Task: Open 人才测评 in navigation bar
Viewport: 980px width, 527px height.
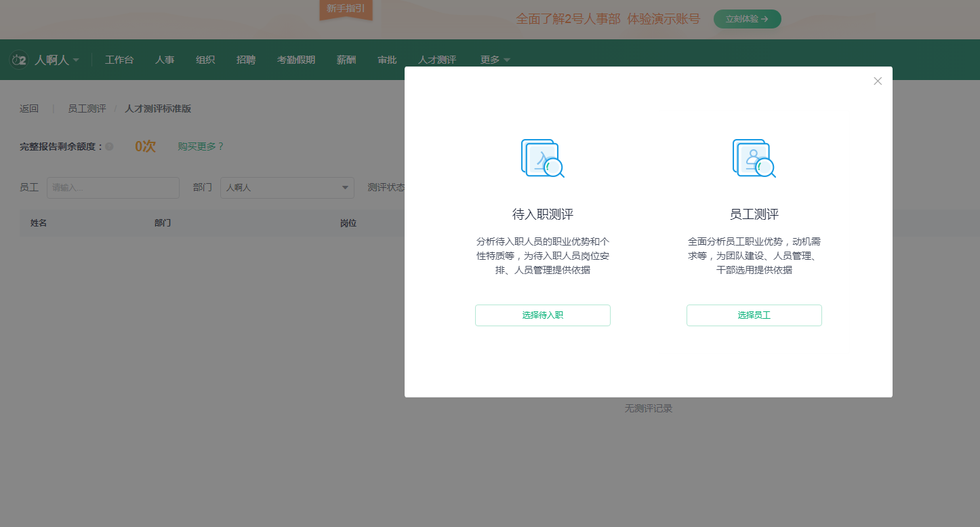Action: (437, 60)
